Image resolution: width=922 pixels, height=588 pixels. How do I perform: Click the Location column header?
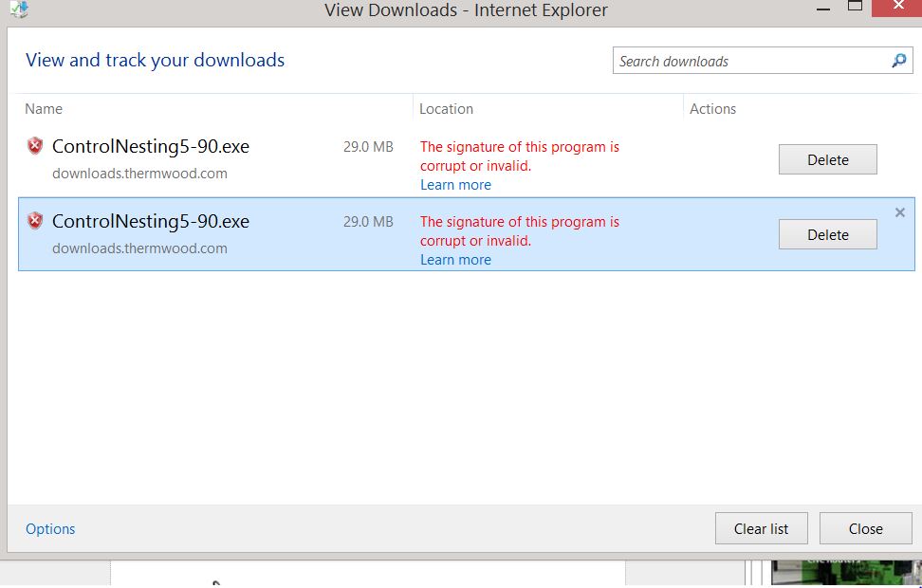point(446,109)
